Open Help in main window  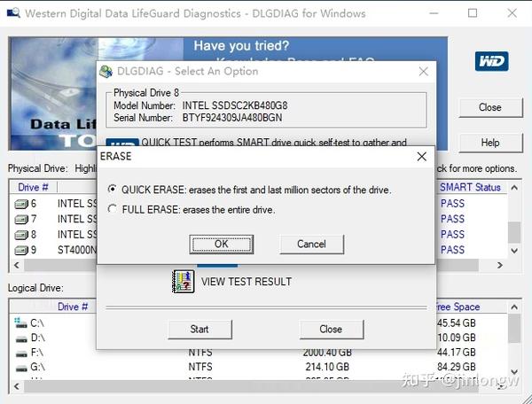[x=490, y=143]
